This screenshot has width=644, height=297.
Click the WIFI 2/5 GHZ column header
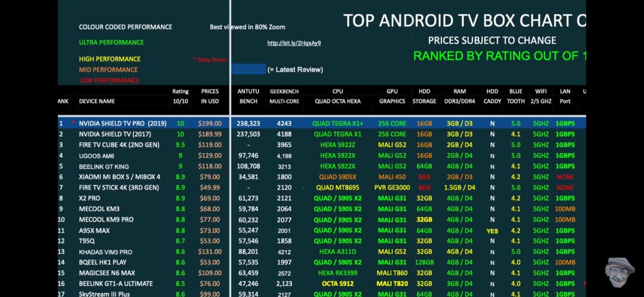click(x=541, y=96)
